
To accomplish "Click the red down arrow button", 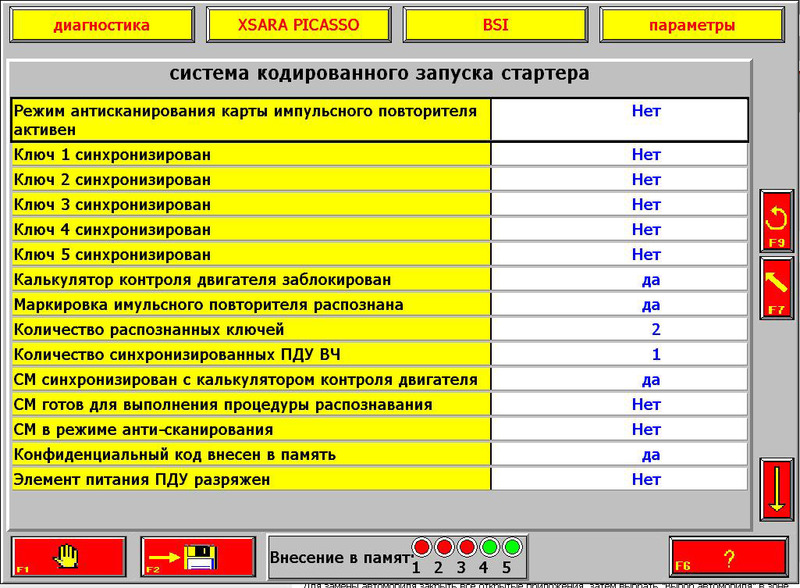I will (x=776, y=489).
